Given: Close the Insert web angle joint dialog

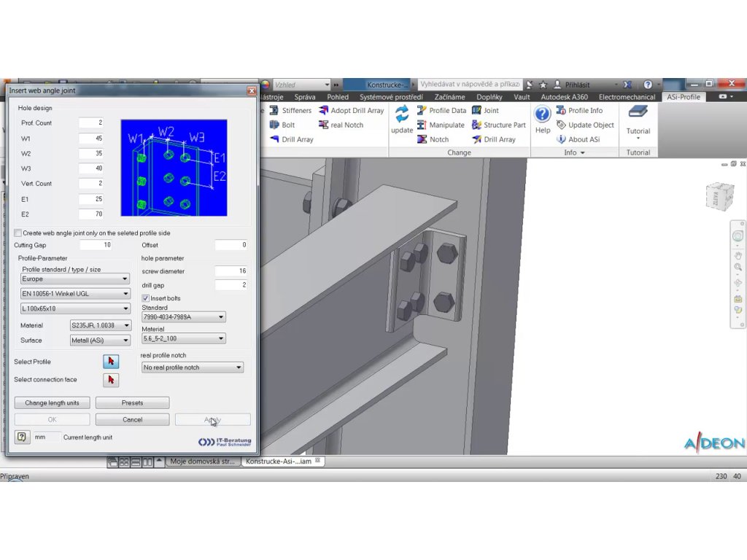Looking at the screenshot, I should [252, 90].
